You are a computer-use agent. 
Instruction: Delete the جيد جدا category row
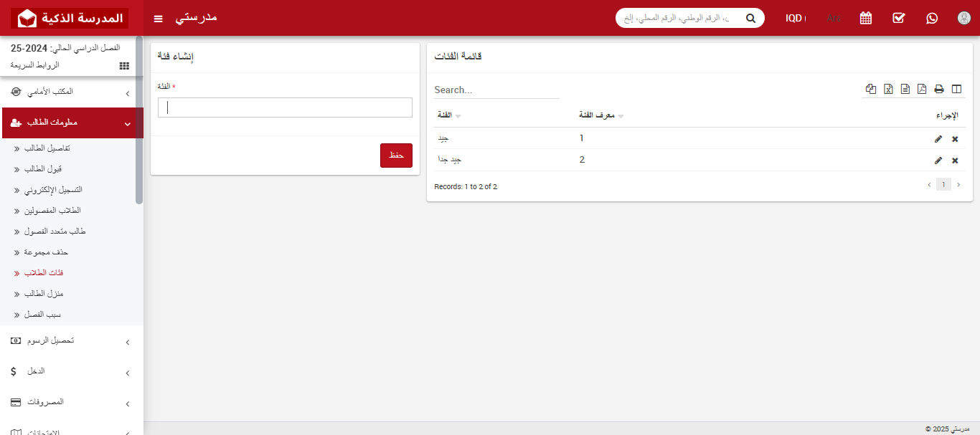click(x=955, y=161)
